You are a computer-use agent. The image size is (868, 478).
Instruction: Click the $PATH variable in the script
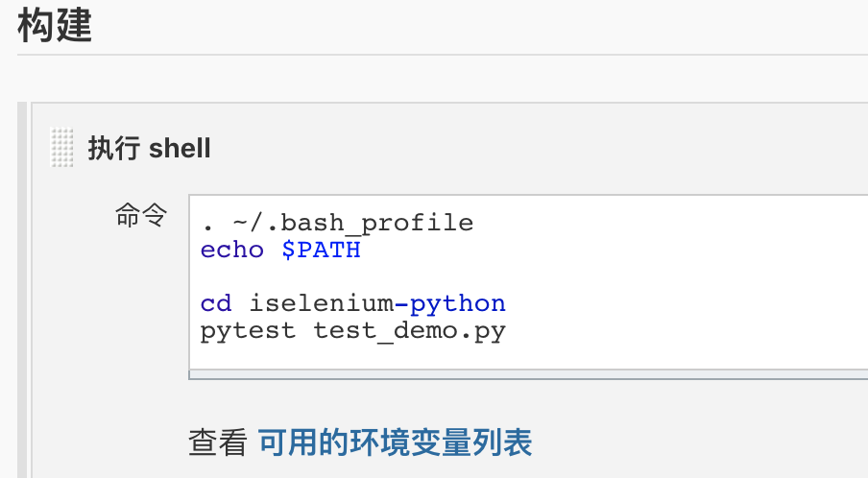[321, 251]
